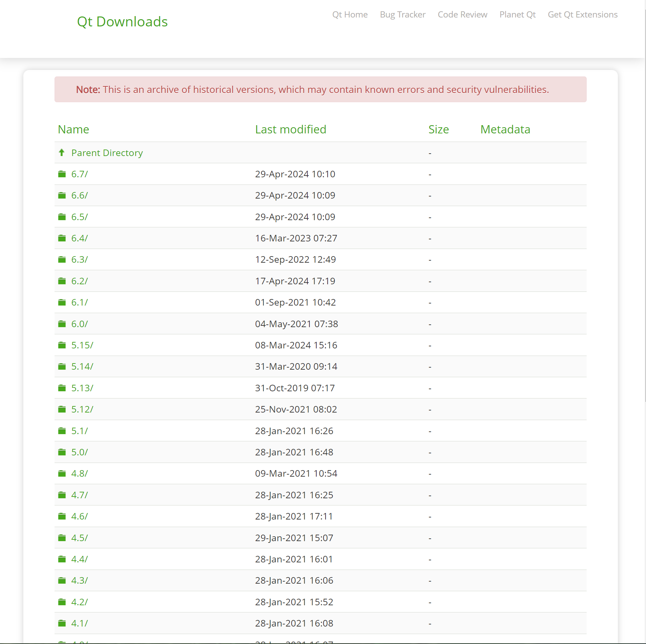The image size is (646, 644).
Task: Open the 6.7/ directory link
Action: (x=80, y=174)
